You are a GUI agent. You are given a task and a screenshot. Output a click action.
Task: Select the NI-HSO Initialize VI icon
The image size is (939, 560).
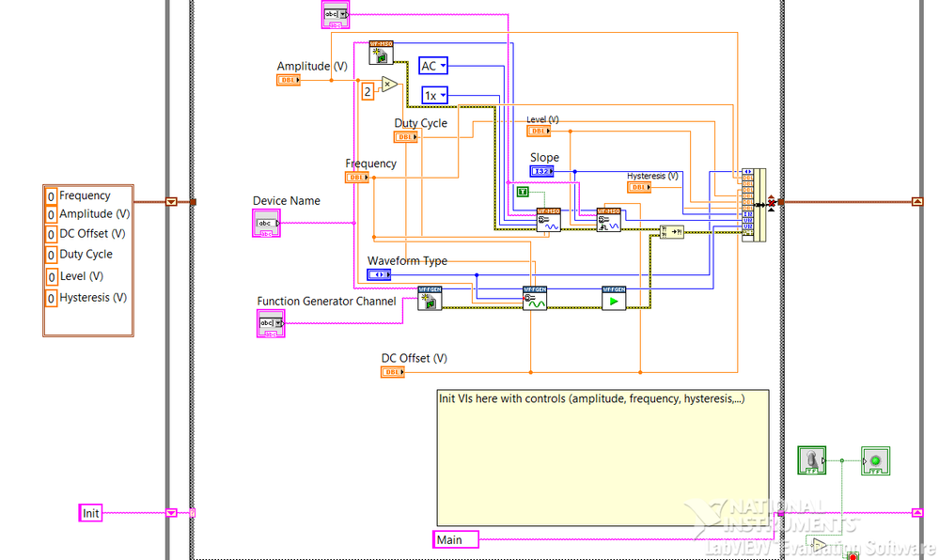pos(381,53)
